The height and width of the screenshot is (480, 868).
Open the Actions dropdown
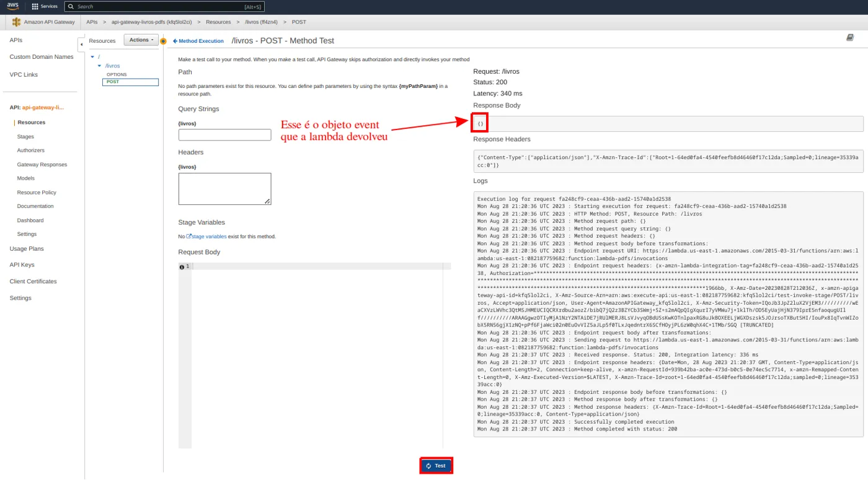141,40
